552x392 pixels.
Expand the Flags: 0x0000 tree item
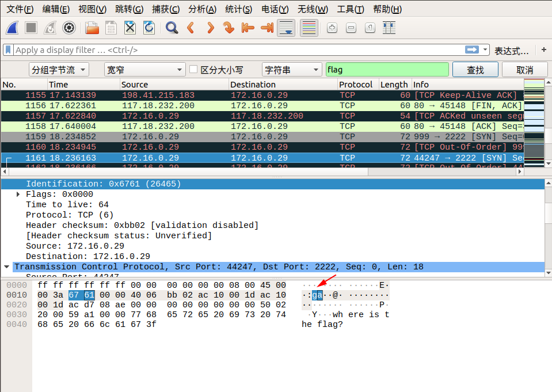(18, 194)
